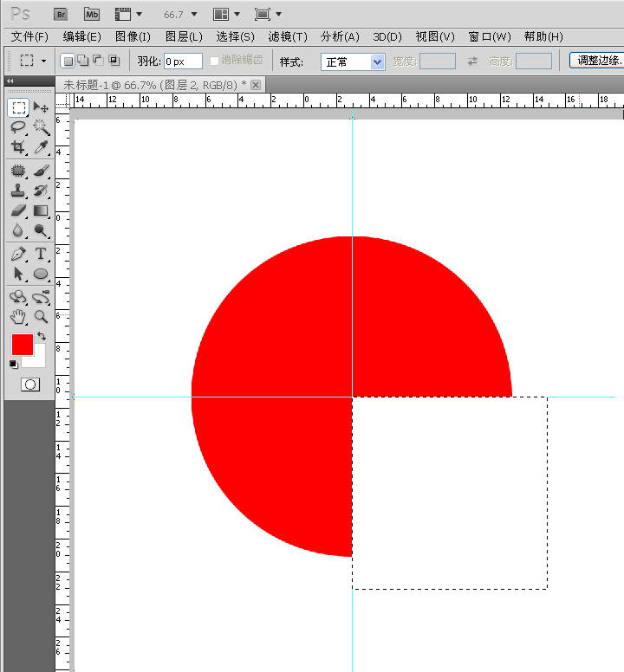Image resolution: width=624 pixels, height=672 pixels.
Task: Open the white background color swatch
Action: click(39, 359)
